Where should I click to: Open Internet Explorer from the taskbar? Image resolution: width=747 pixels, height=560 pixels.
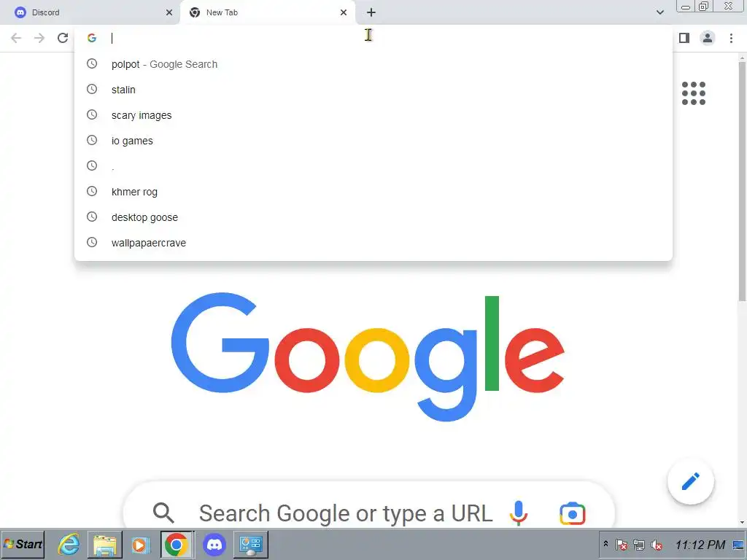tap(69, 544)
